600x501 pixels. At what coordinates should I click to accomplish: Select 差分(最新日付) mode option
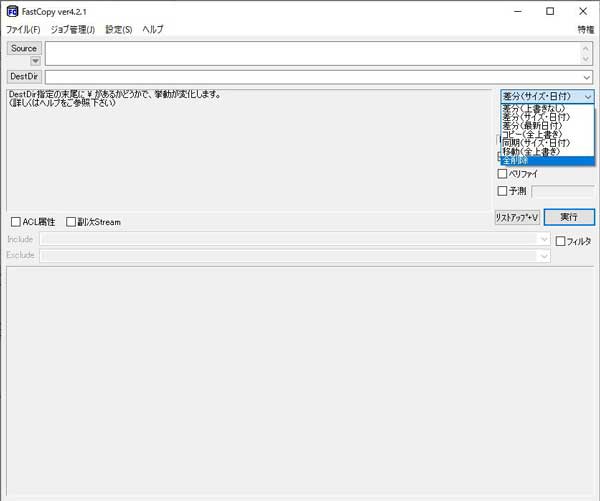click(547, 126)
